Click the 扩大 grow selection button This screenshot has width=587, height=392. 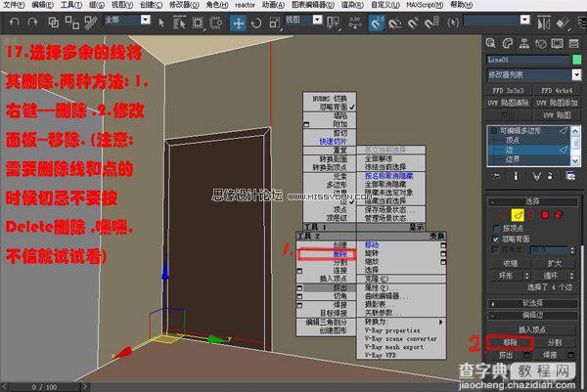pyautogui.click(x=554, y=263)
